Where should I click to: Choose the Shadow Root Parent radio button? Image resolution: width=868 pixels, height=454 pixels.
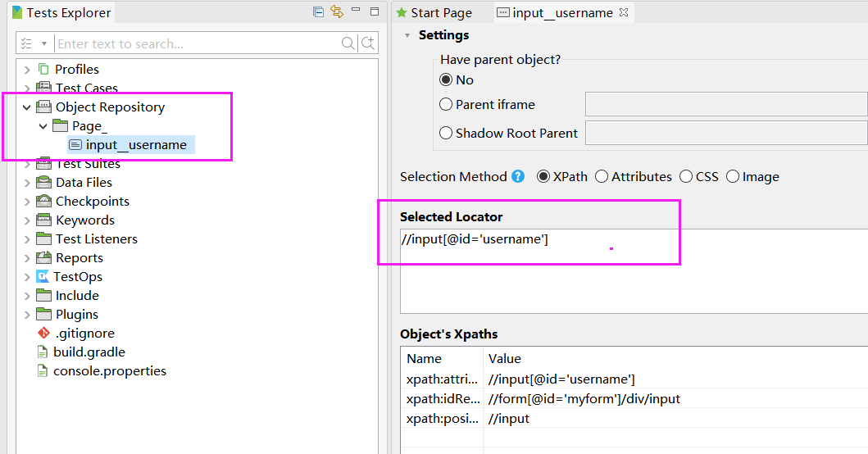coord(446,133)
